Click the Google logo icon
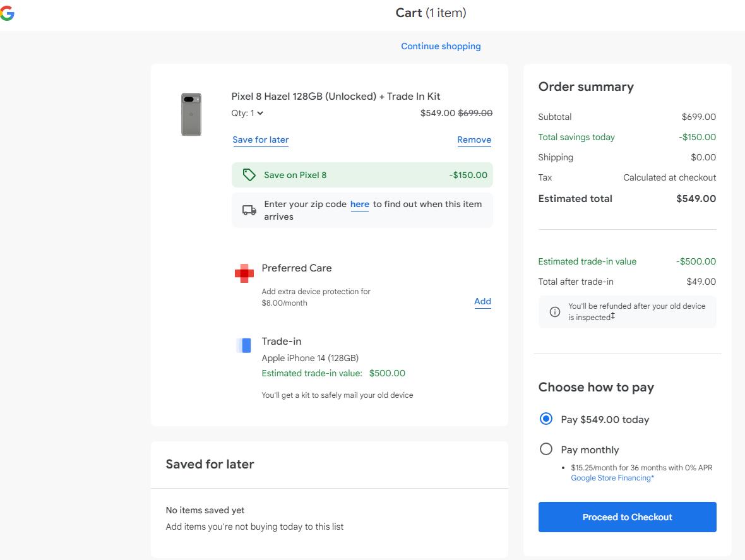Viewport: 745px width, 560px height. pyautogui.click(x=7, y=13)
